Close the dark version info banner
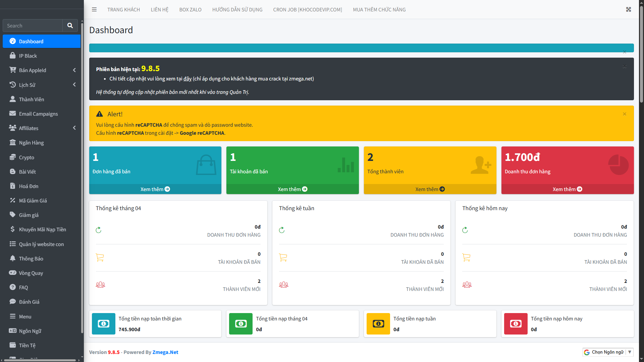 coord(625,66)
